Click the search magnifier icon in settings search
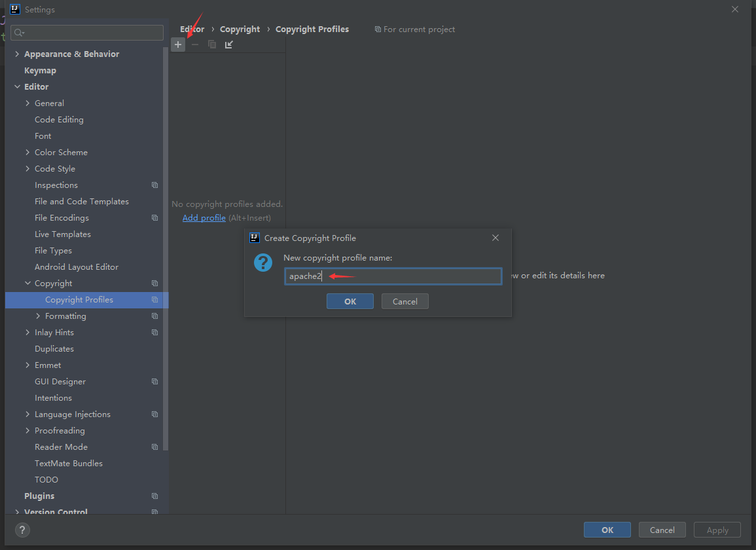Image resolution: width=756 pixels, height=550 pixels. (19, 33)
